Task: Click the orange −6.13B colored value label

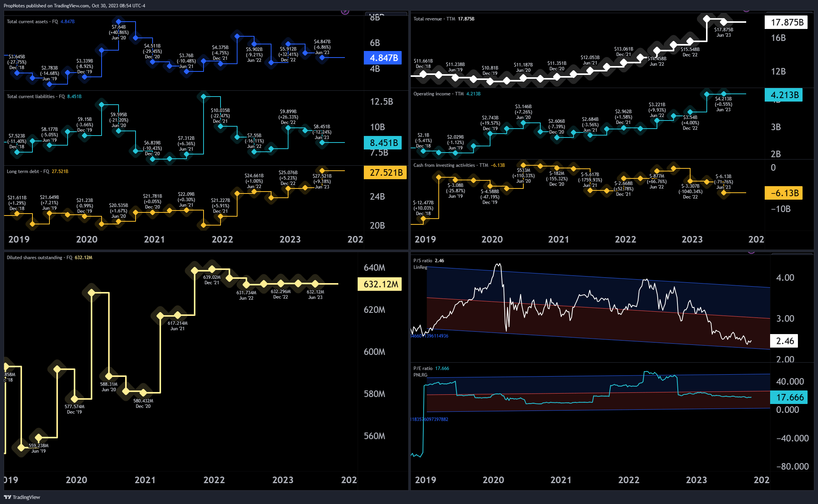Action: 784,193
